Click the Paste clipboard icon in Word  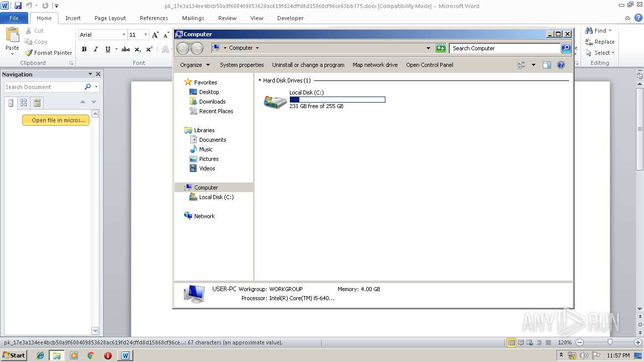coord(12,35)
